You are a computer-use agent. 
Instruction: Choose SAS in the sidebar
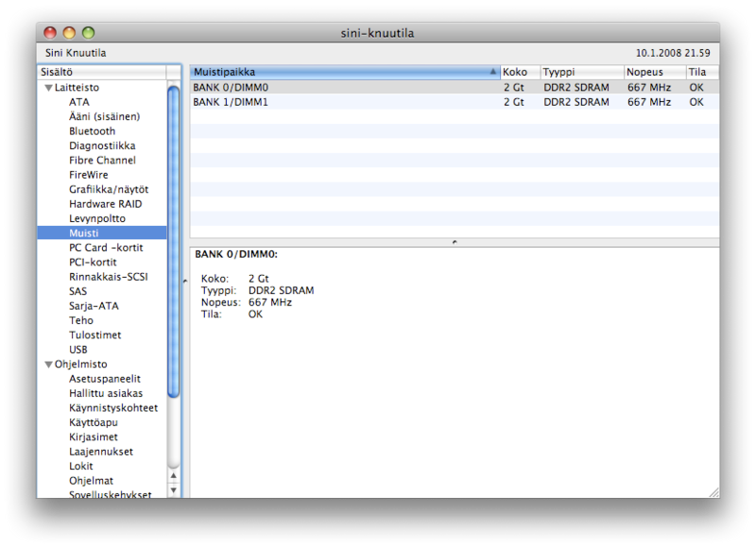77,291
